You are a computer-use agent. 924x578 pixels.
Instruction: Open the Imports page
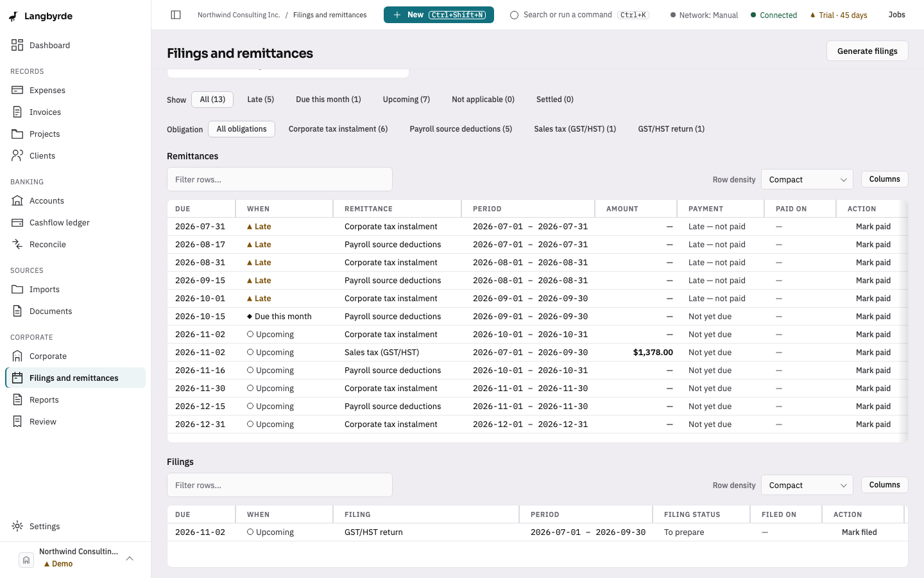point(76,289)
